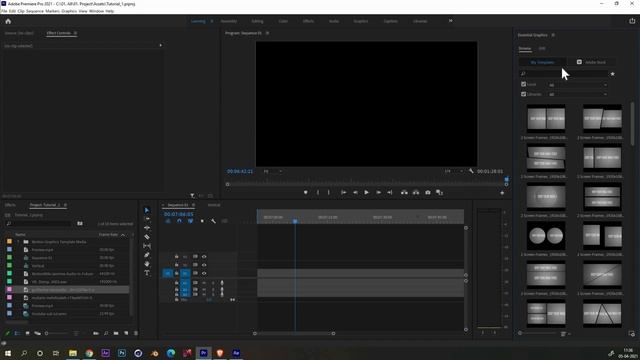Click the Extract button

(416, 193)
